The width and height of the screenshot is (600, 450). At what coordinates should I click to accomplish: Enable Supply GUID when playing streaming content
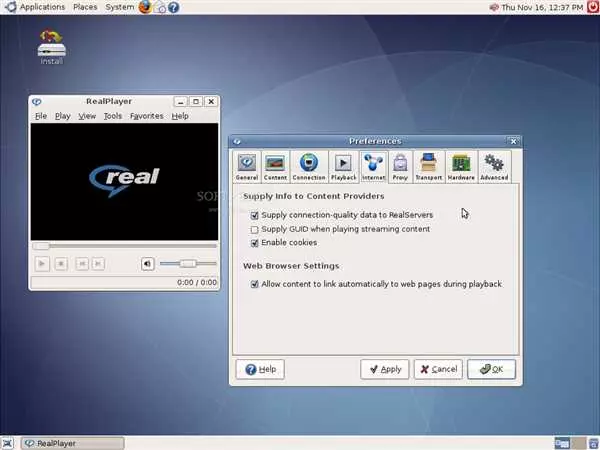(x=254, y=230)
